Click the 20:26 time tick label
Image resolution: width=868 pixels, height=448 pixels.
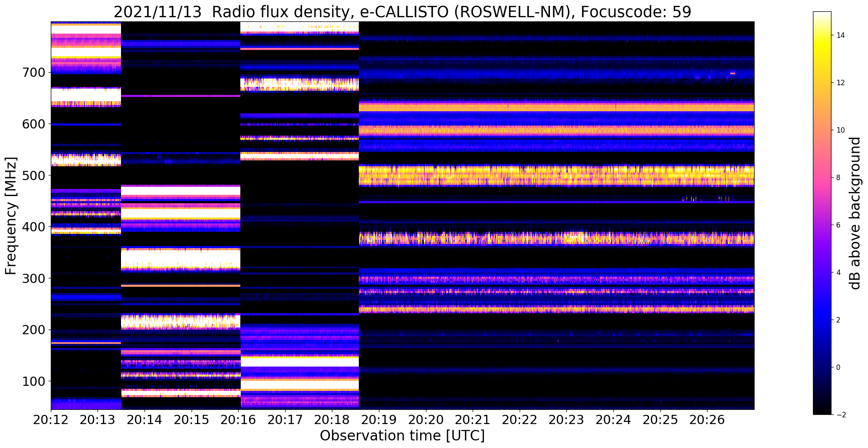707,419
